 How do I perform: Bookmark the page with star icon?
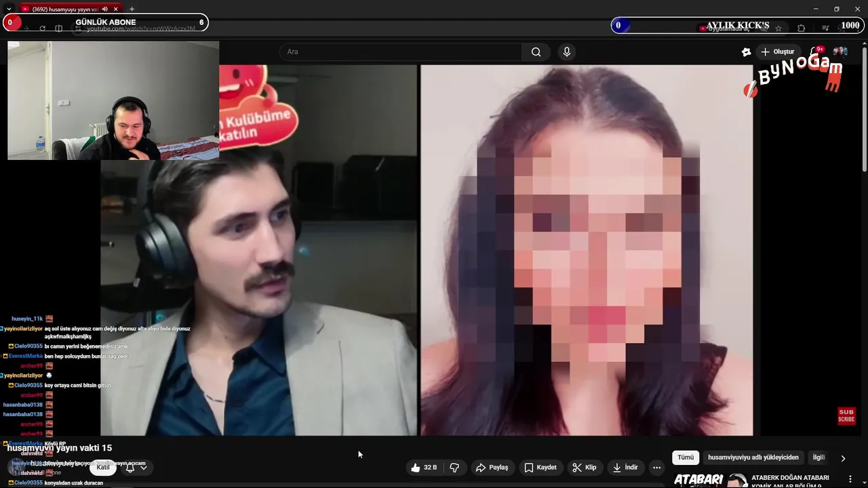point(778,28)
